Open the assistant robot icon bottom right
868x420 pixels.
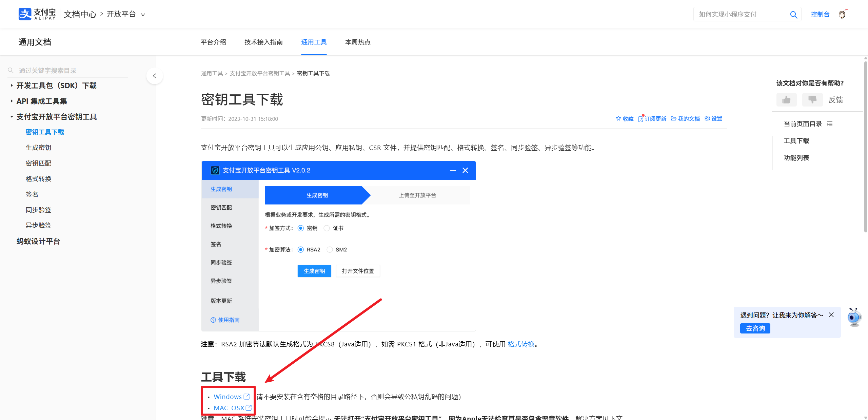pyautogui.click(x=854, y=318)
